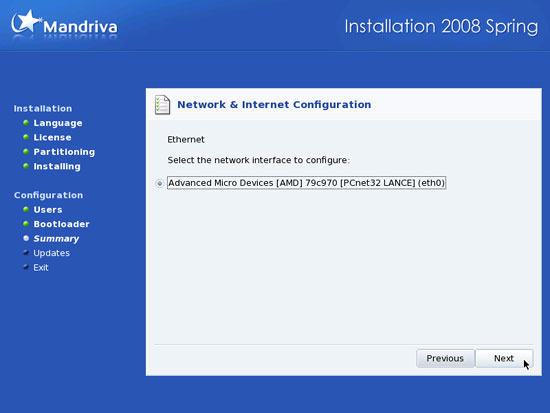Click the Partitioning step in sidebar
The image size is (550, 413).
[64, 152]
